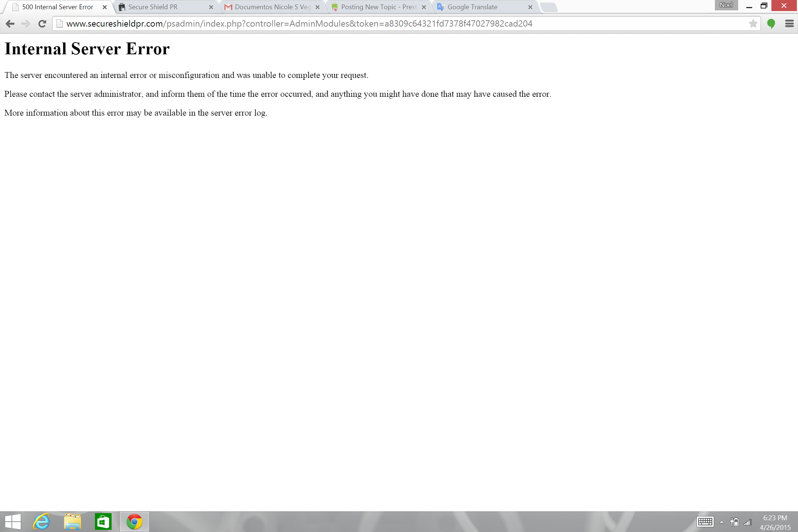Click the Noel profile button

(726, 5)
